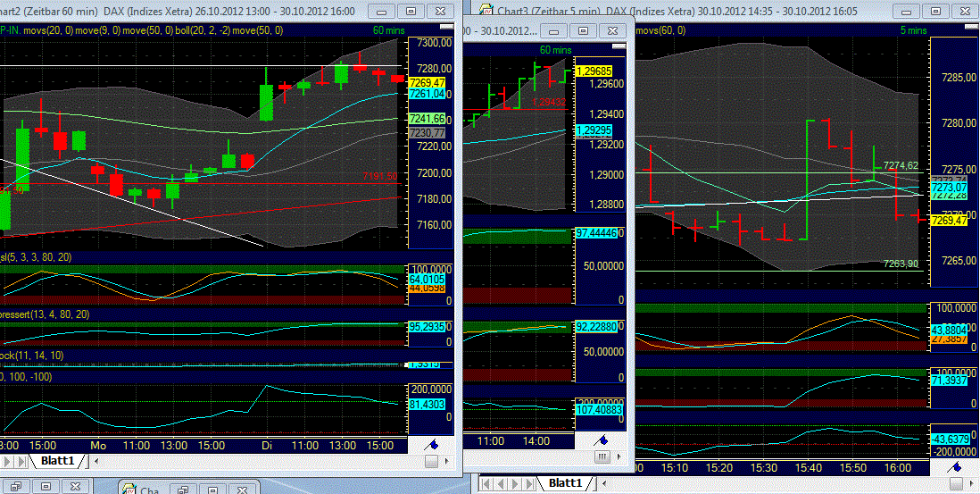This screenshot has width=980, height=494.
Task: Close the middle 60-minute chart window
Action: pyautogui.click(x=613, y=30)
